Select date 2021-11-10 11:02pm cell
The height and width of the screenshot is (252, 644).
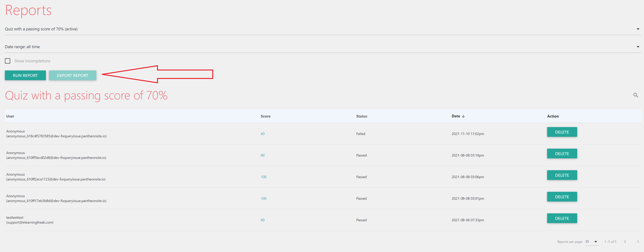point(468,134)
